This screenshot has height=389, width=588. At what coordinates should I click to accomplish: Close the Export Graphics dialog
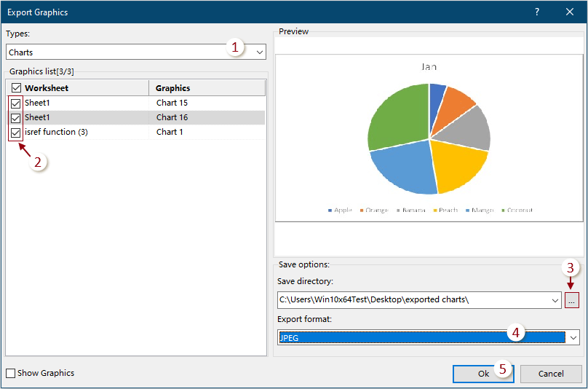click(570, 12)
